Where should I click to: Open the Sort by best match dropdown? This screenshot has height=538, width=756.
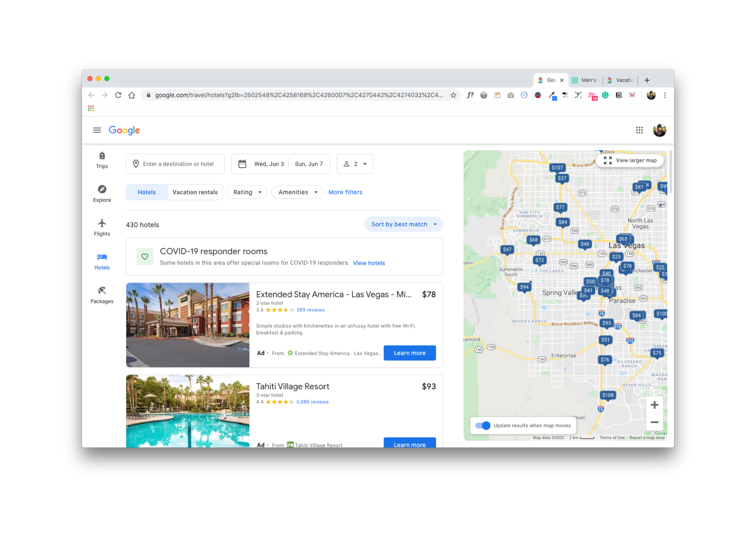tap(403, 224)
